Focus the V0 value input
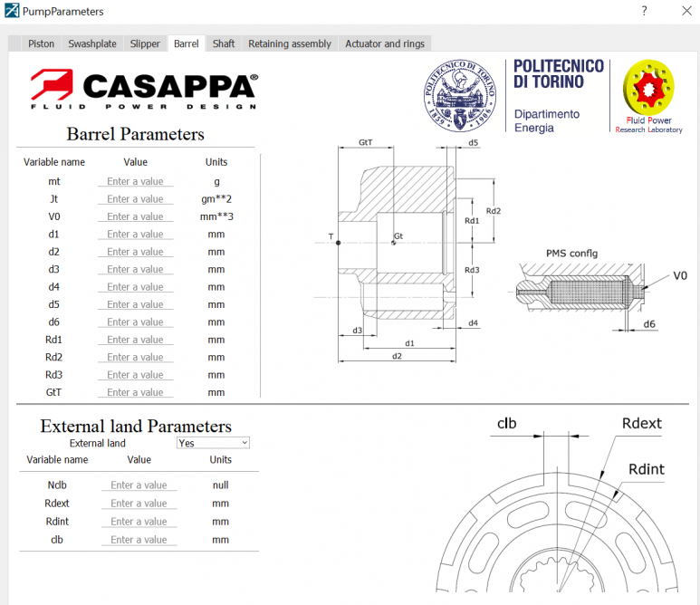Image resolution: width=700 pixels, height=605 pixels. pyautogui.click(x=135, y=216)
